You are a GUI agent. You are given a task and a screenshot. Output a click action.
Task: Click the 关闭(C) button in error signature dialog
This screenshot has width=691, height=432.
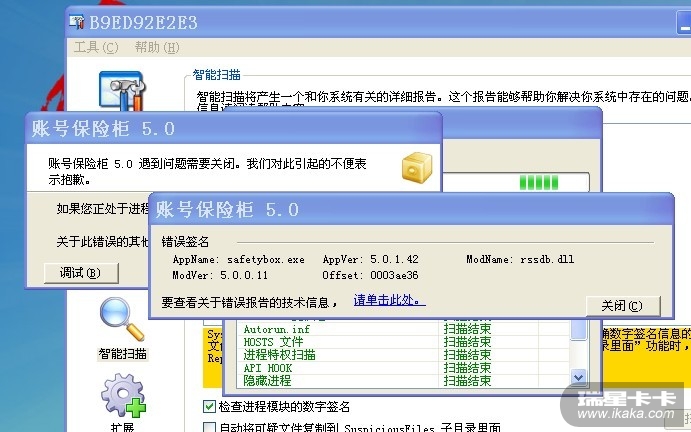tap(623, 305)
